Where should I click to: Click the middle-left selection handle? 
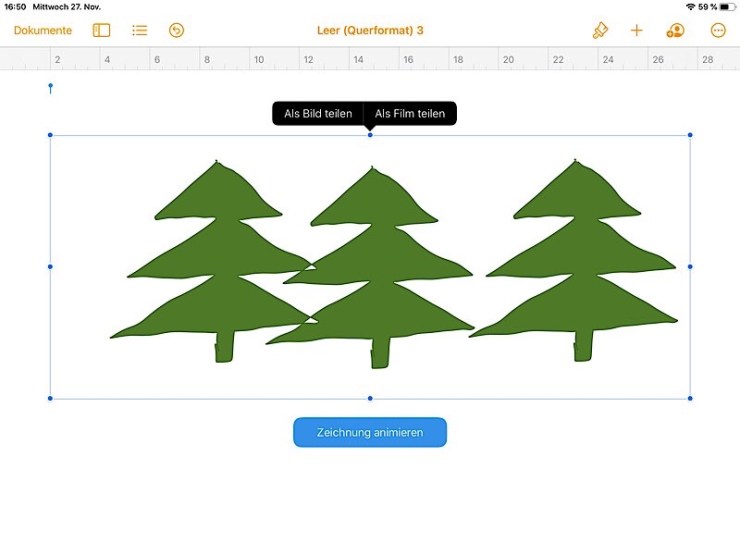pyautogui.click(x=50, y=266)
